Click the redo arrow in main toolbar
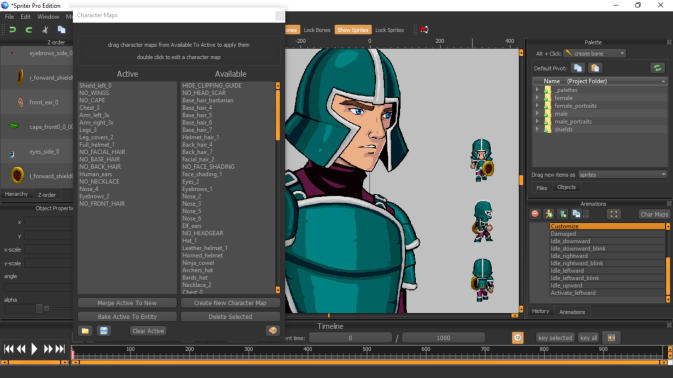Viewport: 673px width, 378px height. (29, 30)
